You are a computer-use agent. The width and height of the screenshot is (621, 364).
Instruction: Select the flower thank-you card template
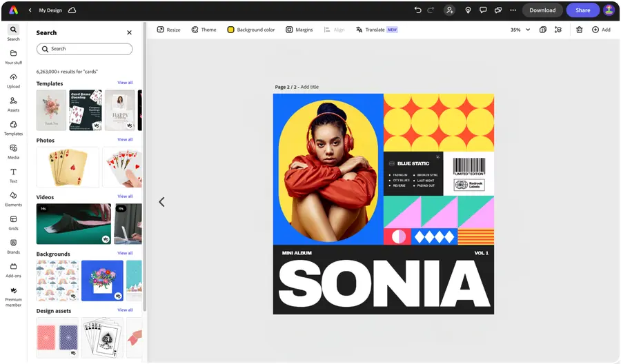pyautogui.click(x=51, y=110)
